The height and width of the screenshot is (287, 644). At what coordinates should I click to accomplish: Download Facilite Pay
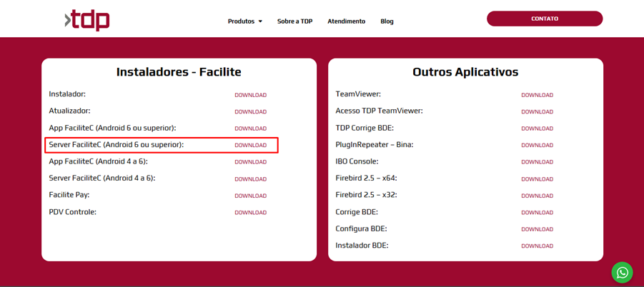coord(251,196)
